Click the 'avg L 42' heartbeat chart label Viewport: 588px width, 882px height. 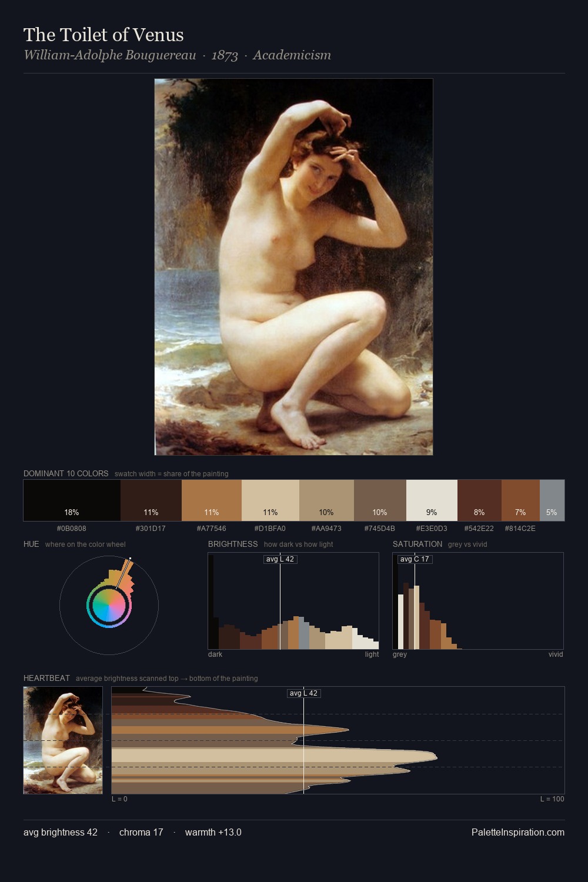[x=303, y=693]
